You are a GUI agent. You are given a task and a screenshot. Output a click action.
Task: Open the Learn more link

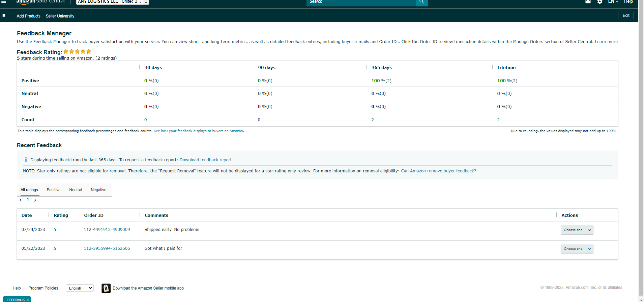click(x=606, y=42)
